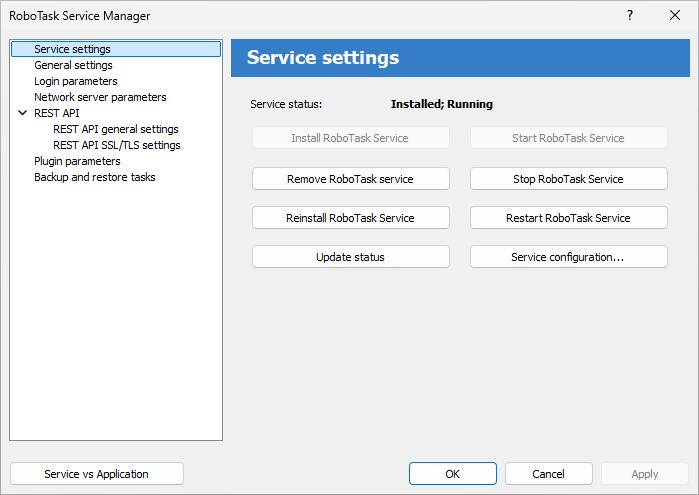Click the Cancel button
The height and width of the screenshot is (495, 699).
pos(548,474)
